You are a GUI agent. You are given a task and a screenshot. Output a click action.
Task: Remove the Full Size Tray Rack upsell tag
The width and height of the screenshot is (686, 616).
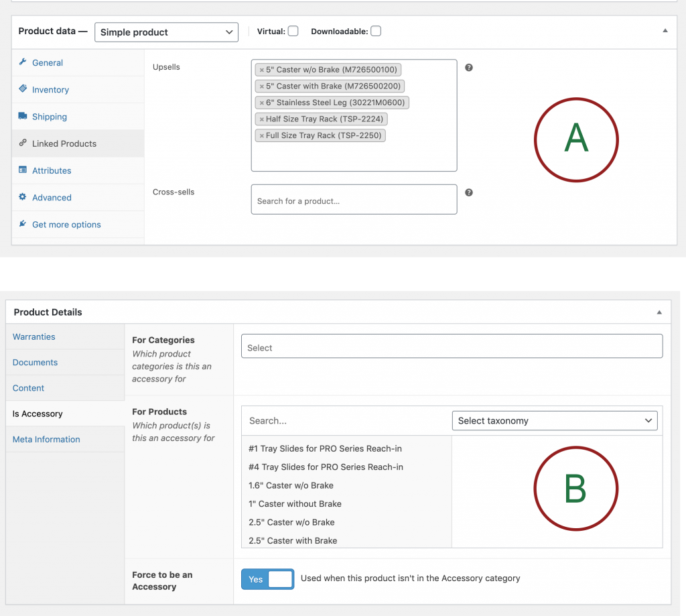point(262,135)
